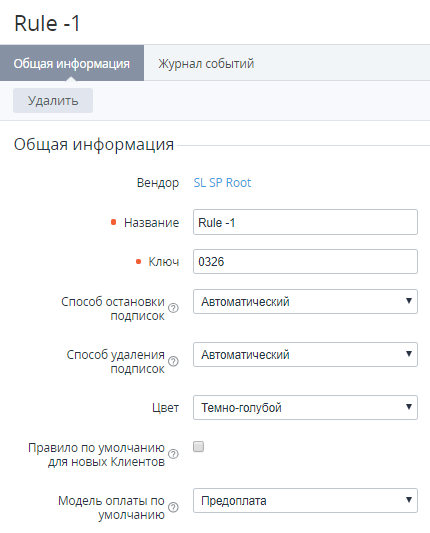Viewport: 430px width, 533px height.
Task: Click the Вендор field label
Action: (x=158, y=183)
